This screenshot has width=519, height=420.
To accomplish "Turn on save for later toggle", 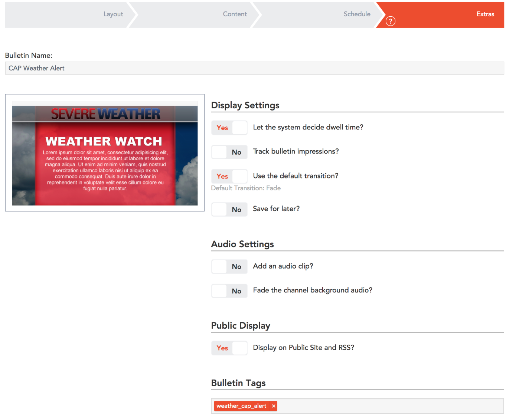I will (229, 210).
